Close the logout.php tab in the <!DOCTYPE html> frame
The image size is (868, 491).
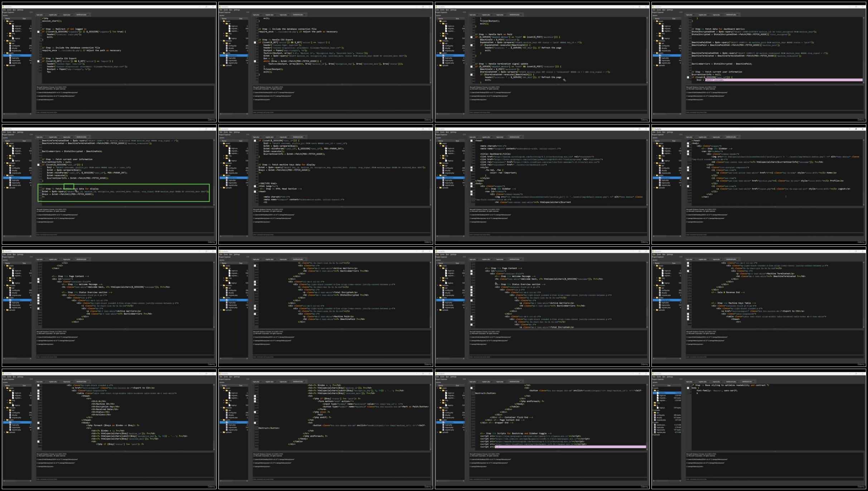point(288,137)
